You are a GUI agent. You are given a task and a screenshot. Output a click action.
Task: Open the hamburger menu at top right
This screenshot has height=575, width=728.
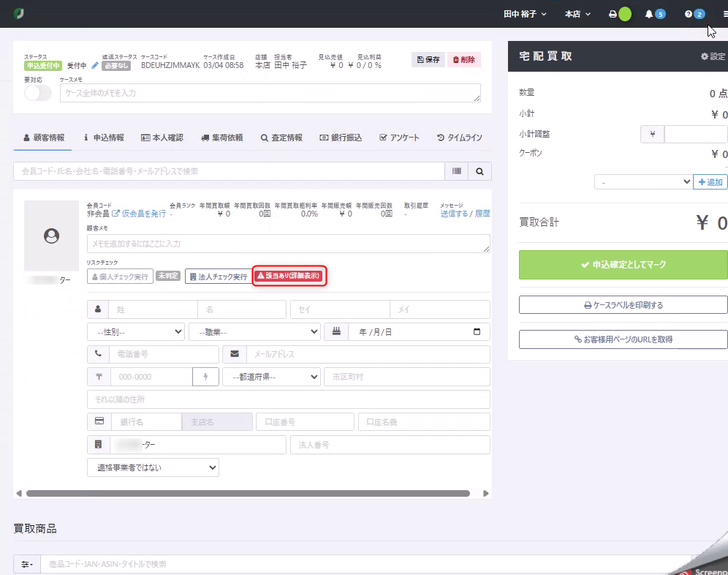tap(725, 15)
